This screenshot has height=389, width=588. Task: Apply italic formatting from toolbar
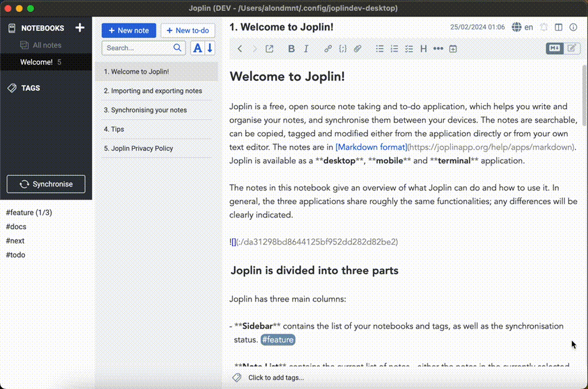point(306,49)
